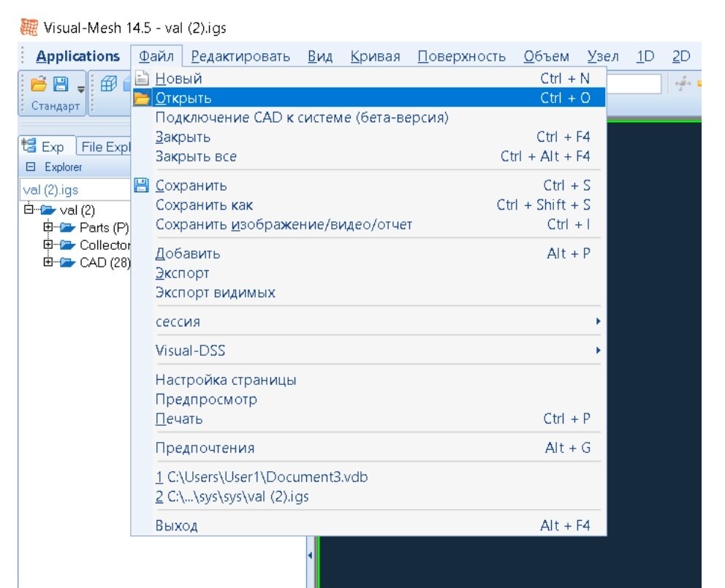Click the val (2).igs filter field
725x588 pixels.
click(x=75, y=189)
